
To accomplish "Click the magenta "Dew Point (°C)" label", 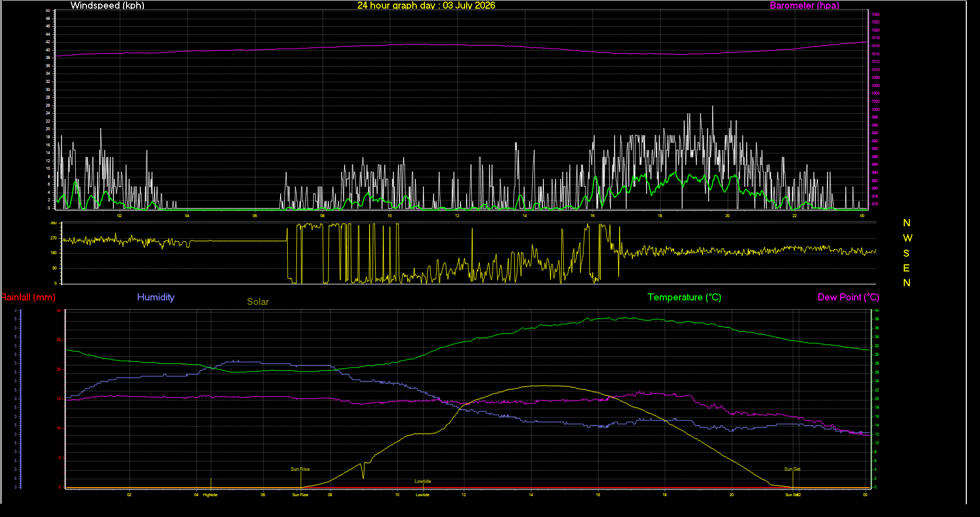I will tap(848, 297).
